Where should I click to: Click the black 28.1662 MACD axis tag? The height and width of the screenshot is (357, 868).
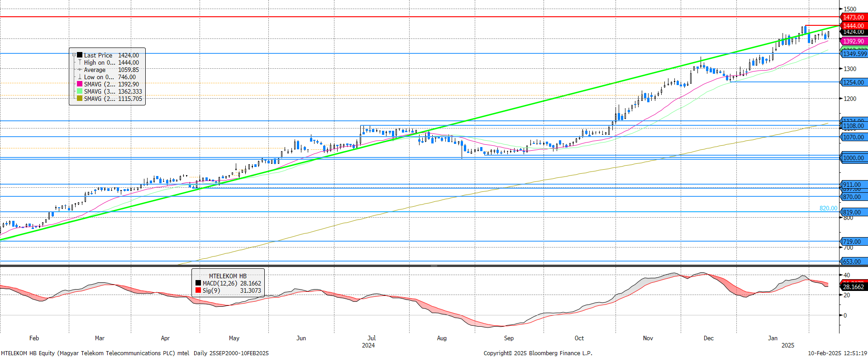854,287
